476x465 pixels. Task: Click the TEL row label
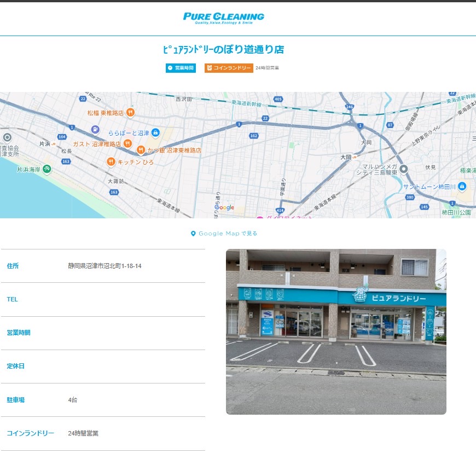(x=12, y=299)
